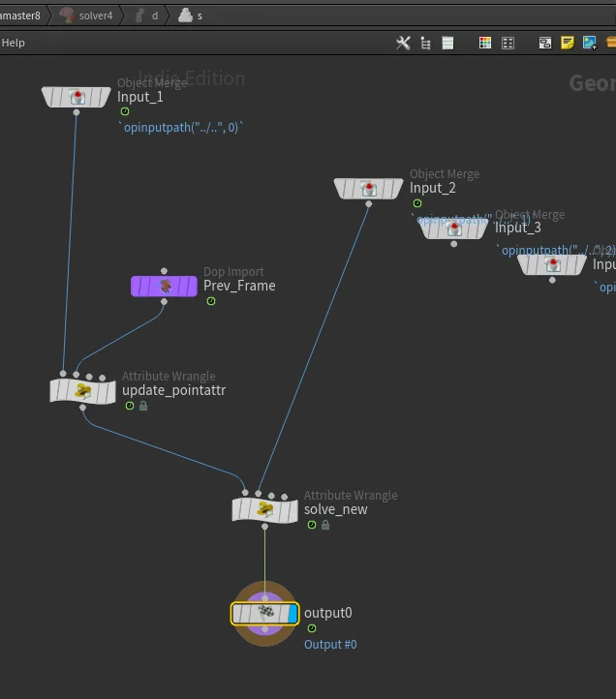Screen dimensions: 616x699
Task: Click the sticky note toolbar icon
Action: (x=568, y=43)
